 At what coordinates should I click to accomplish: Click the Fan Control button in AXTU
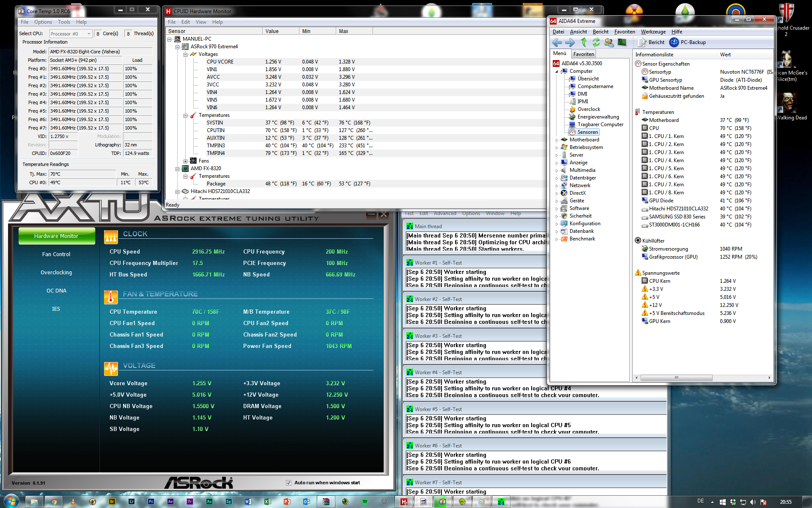tap(56, 254)
